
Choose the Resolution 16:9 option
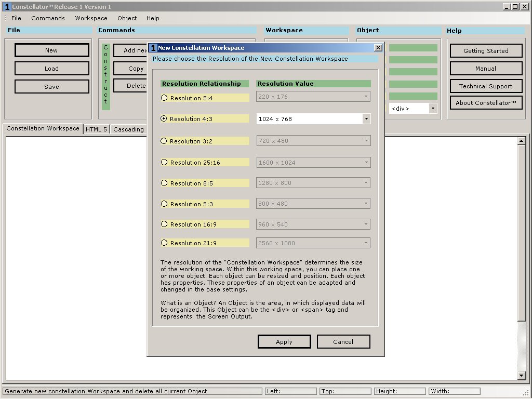164,224
